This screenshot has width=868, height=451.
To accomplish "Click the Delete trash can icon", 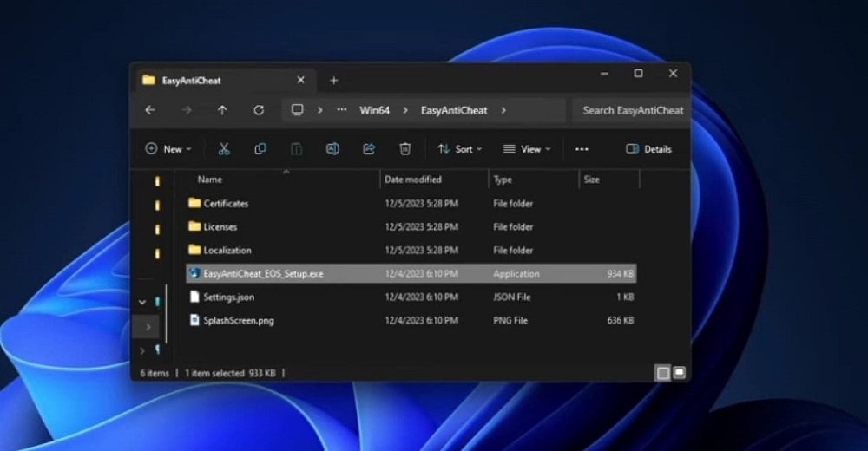I will pyautogui.click(x=405, y=149).
